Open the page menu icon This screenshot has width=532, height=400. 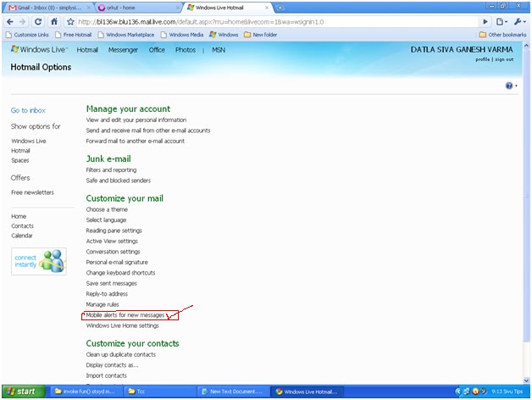tap(502, 22)
